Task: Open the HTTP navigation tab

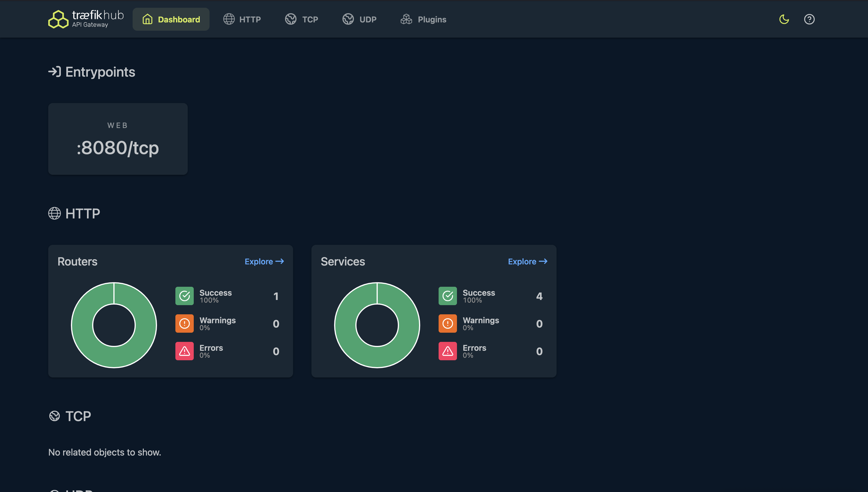Action: (242, 19)
